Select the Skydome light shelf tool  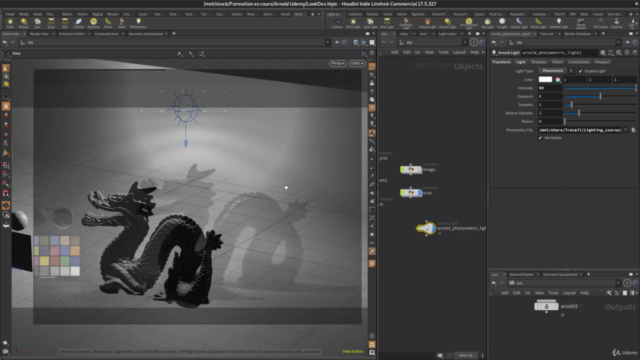point(93,23)
